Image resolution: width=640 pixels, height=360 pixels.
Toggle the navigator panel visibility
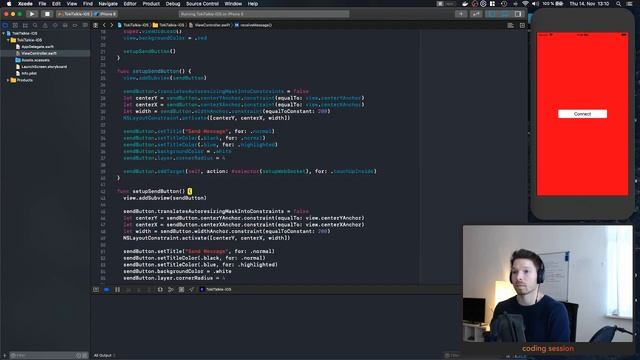click(491, 14)
